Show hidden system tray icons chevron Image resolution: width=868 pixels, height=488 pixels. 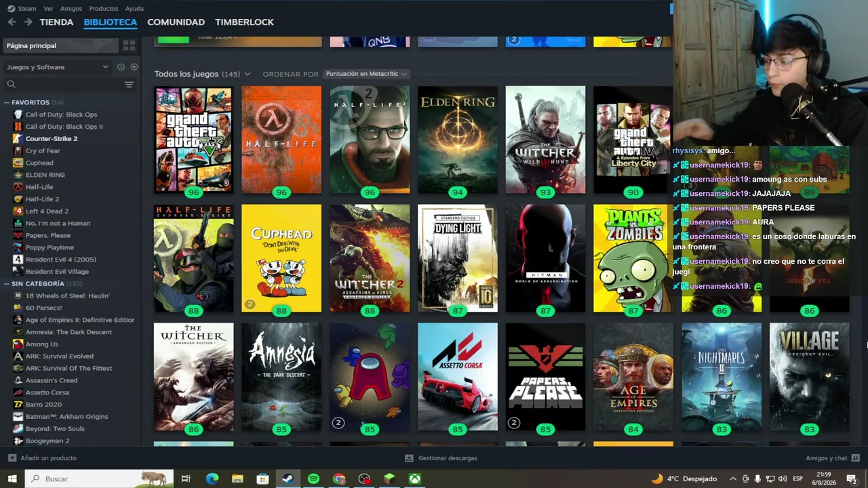pos(733,479)
